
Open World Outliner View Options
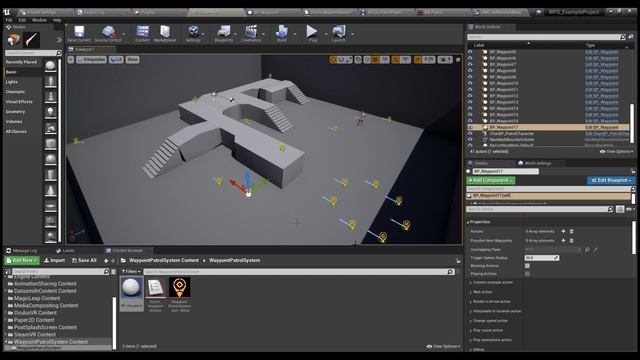coord(616,151)
